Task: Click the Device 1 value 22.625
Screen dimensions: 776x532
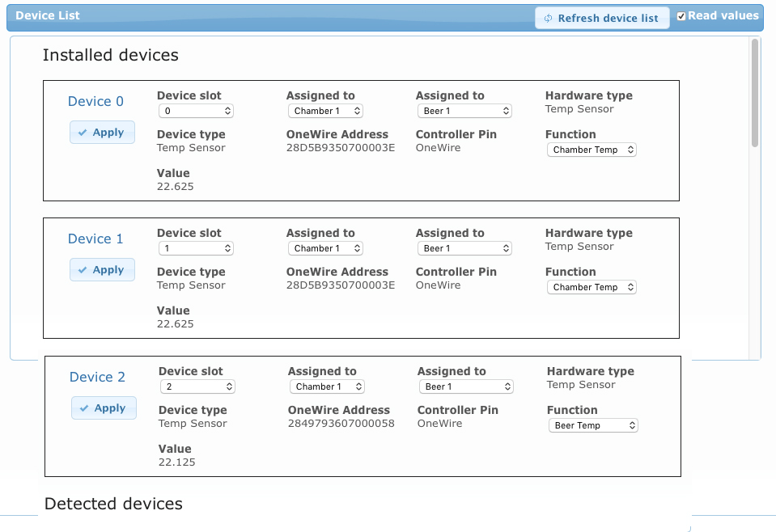Action: click(x=176, y=324)
